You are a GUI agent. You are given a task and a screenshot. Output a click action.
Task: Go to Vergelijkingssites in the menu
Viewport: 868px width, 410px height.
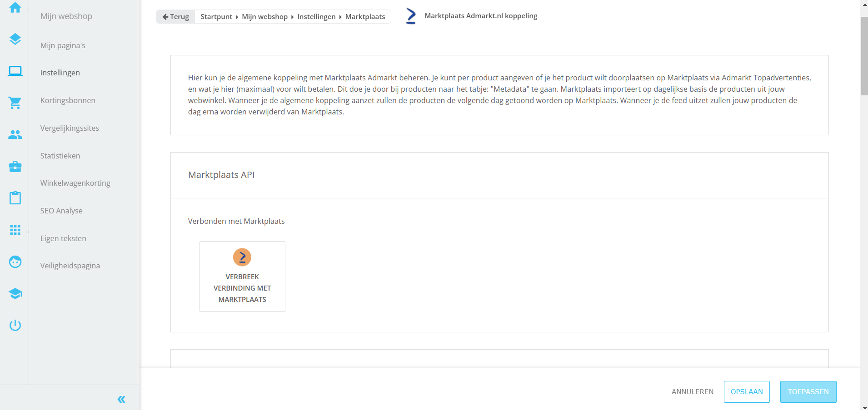pyautogui.click(x=70, y=128)
